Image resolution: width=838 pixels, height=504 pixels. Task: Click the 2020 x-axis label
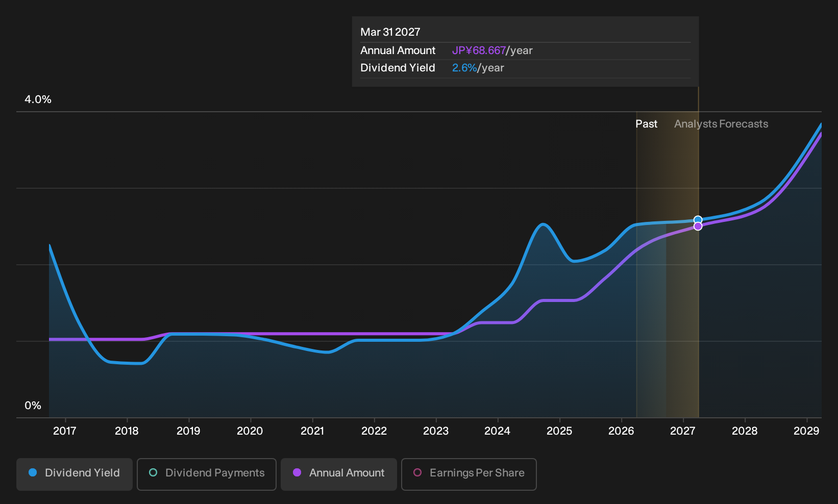click(x=250, y=431)
